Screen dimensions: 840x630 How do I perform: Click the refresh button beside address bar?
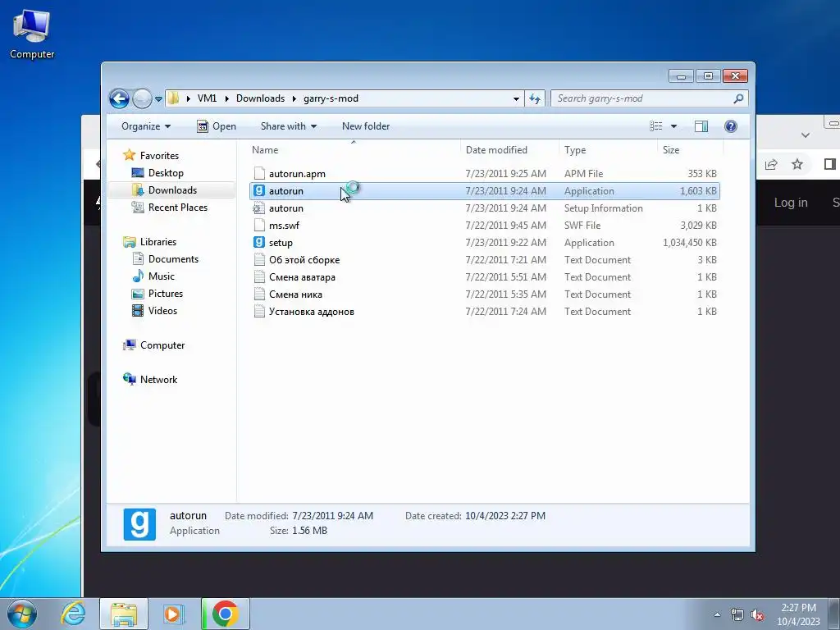point(535,98)
